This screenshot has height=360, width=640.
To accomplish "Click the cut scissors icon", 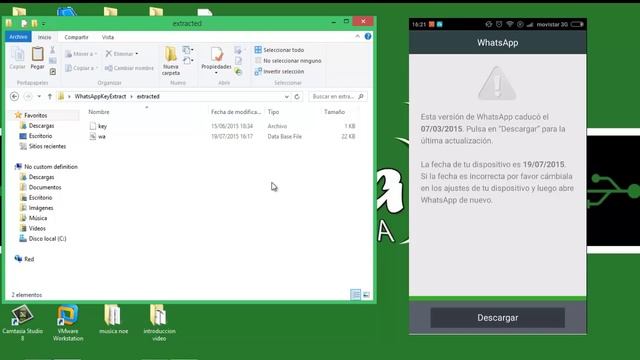I will (53, 50).
